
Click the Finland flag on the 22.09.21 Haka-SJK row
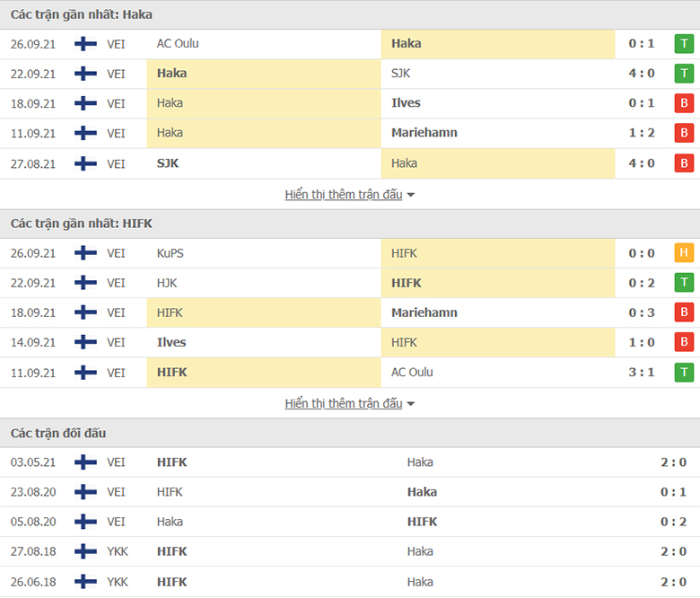(86, 74)
